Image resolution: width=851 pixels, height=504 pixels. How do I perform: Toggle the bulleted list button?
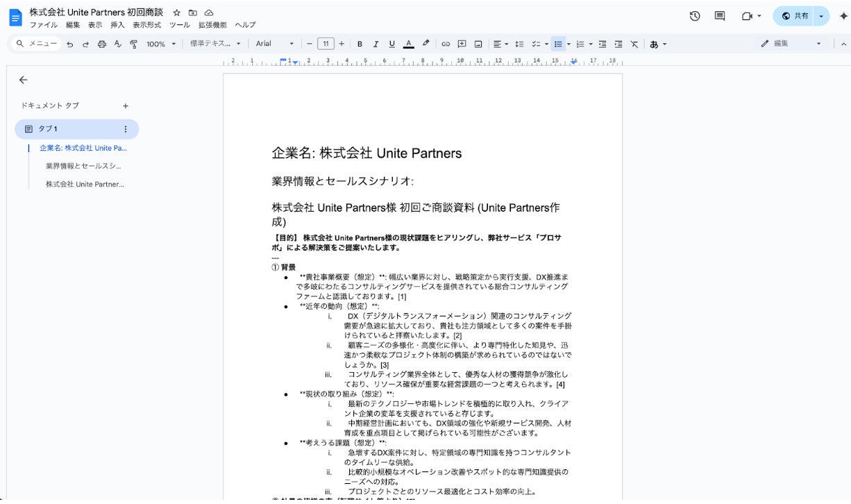pyautogui.click(x=558, y=44)
